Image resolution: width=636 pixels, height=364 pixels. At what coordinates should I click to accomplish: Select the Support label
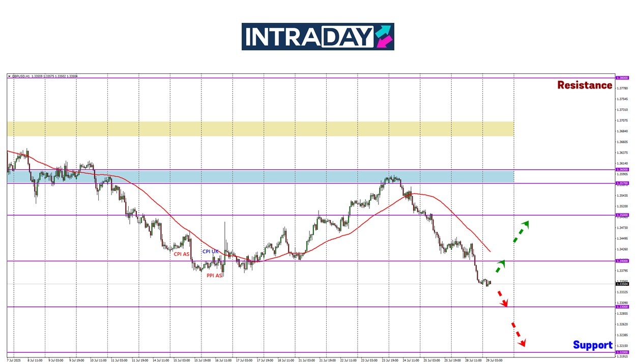(592, 345)
